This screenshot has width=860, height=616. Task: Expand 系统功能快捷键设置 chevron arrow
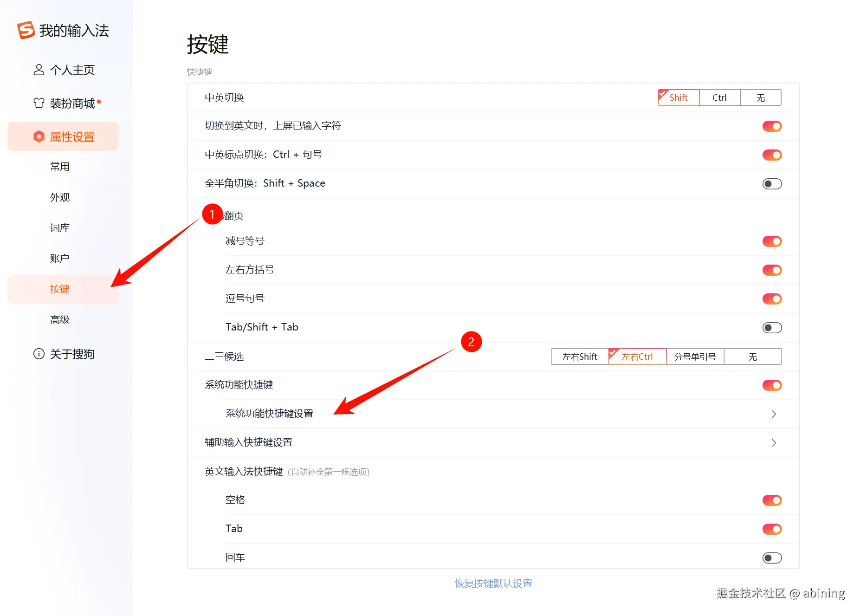[774, 414]
